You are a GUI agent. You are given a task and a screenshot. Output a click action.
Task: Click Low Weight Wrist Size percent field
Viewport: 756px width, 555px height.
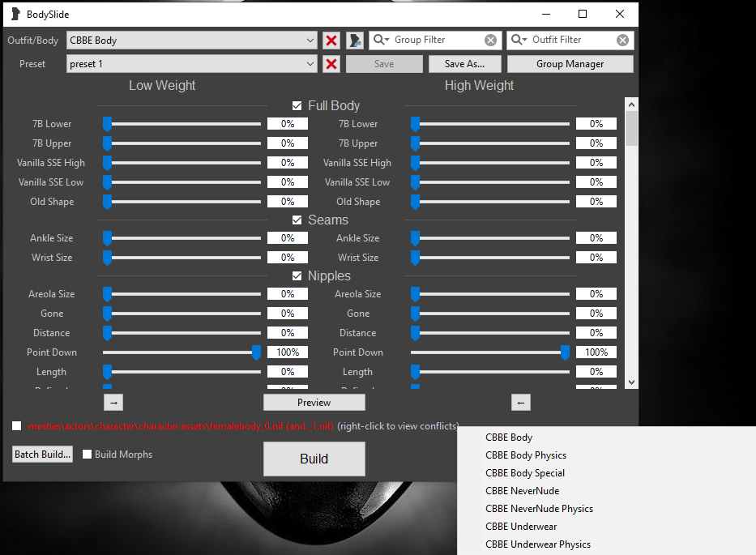pos(288,258)
